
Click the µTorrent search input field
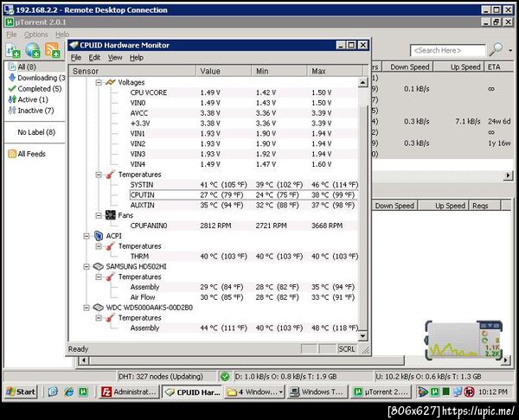[x=448, y=50]
